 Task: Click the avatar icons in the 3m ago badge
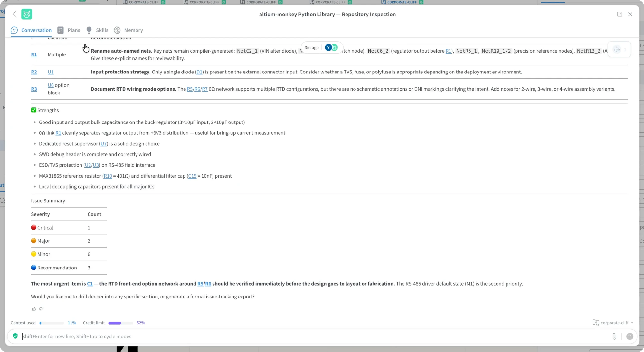[331, 47]
